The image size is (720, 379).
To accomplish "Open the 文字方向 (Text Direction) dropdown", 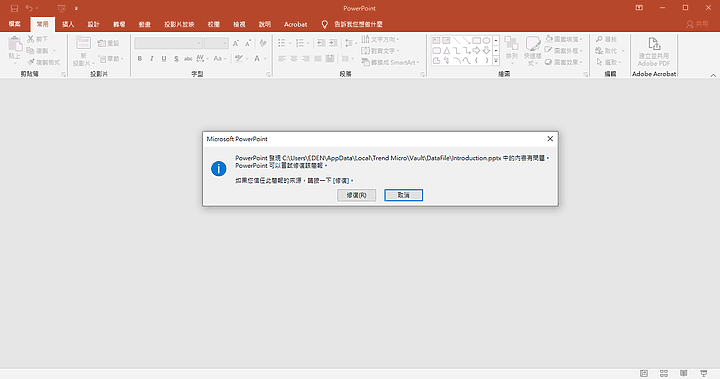I will pyautogui.click(x=380, y=39).
